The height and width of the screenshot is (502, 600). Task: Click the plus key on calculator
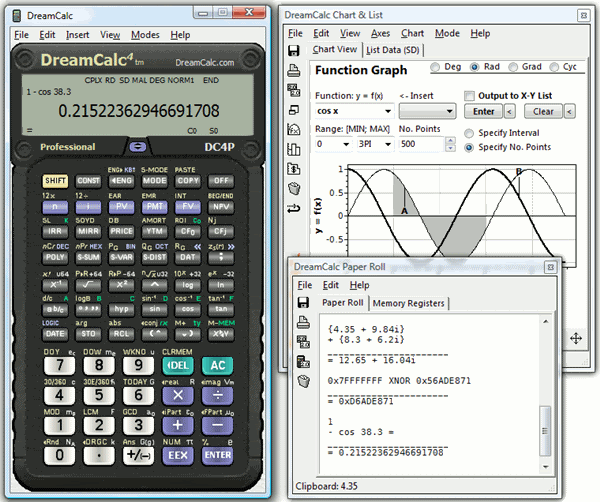(x=178, y=425)
